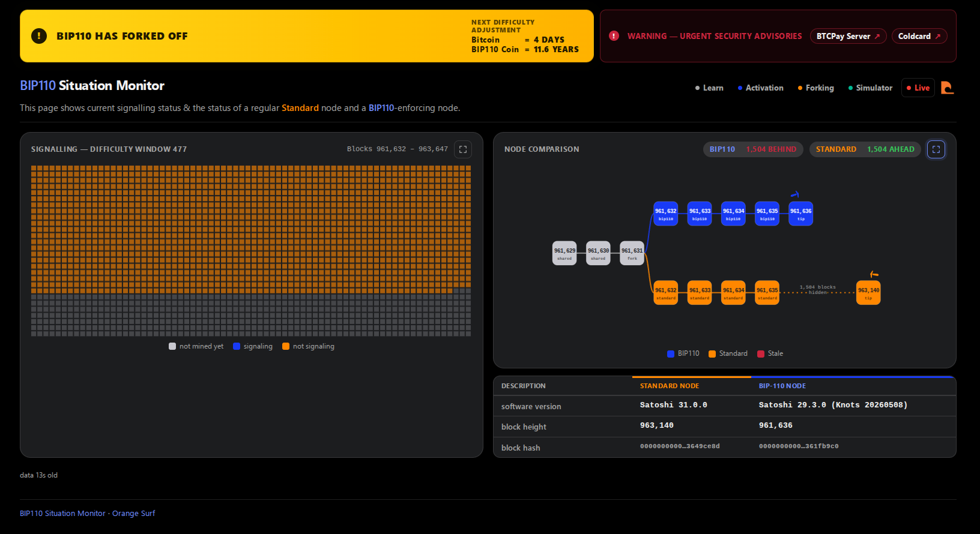Screen dimensions: 980x534
Task: Select the blue BIP110 block 961,633
Action: [700, 214]
